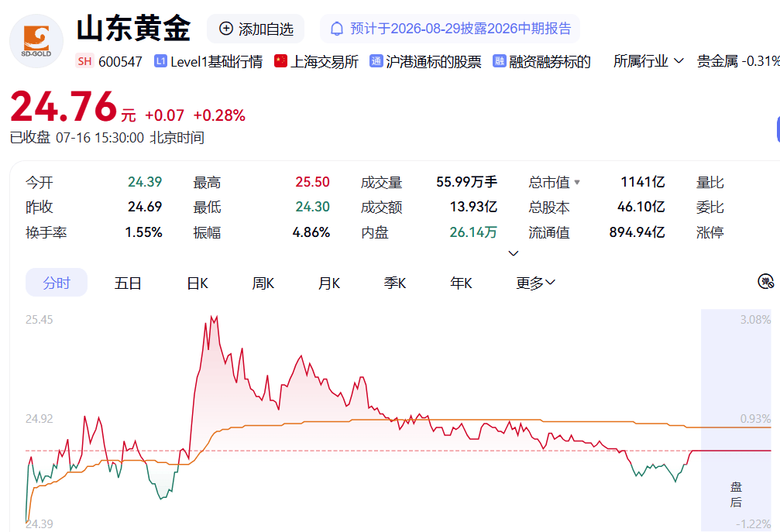This screenshot has width=780, height=532.
Task: Click the 盘后 after-hours chart area
Action: (736, 420)
